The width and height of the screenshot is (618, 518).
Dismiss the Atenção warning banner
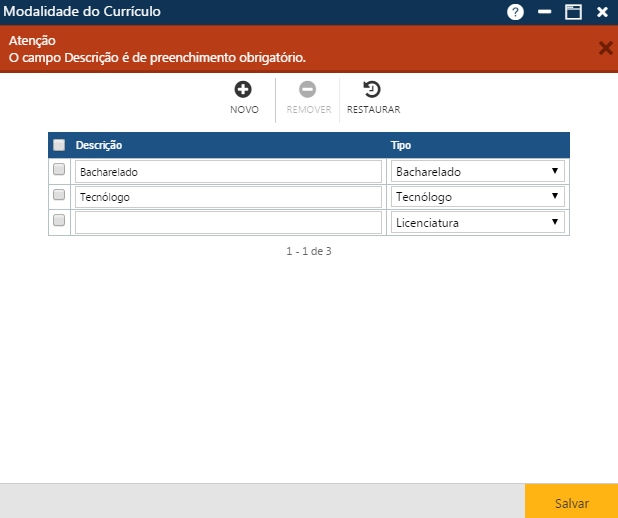(604, 48)
